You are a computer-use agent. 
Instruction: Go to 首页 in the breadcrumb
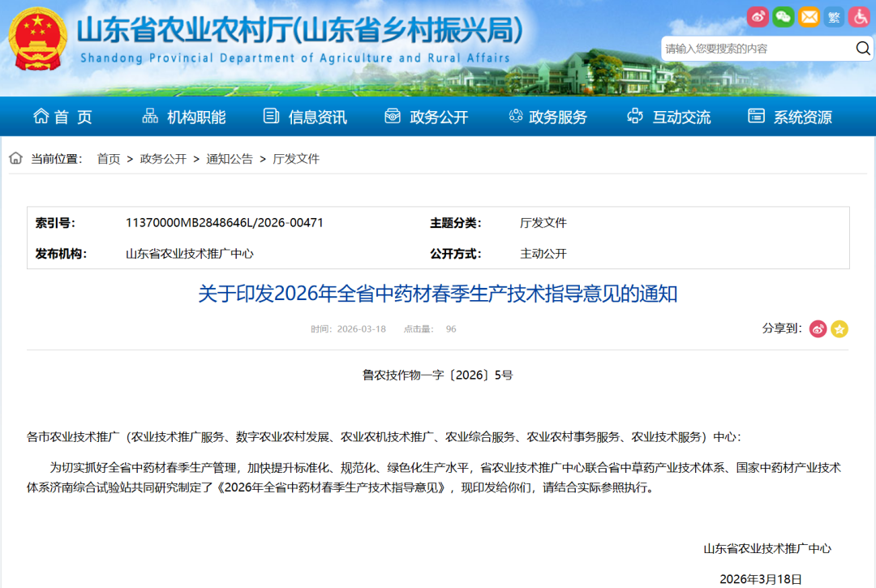(109, 159)
